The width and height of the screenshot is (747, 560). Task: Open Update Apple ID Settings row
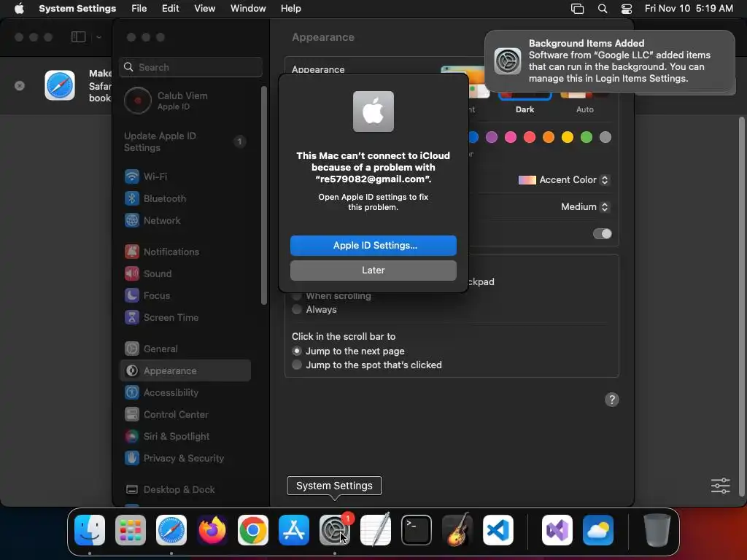[x=185, y=142]
